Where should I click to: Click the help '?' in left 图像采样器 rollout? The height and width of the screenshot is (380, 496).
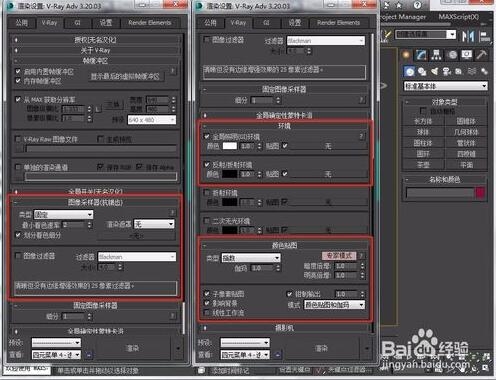(172, 212)
